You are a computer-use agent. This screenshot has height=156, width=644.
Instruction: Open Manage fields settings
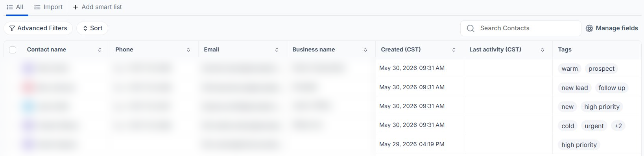point(612,28)
